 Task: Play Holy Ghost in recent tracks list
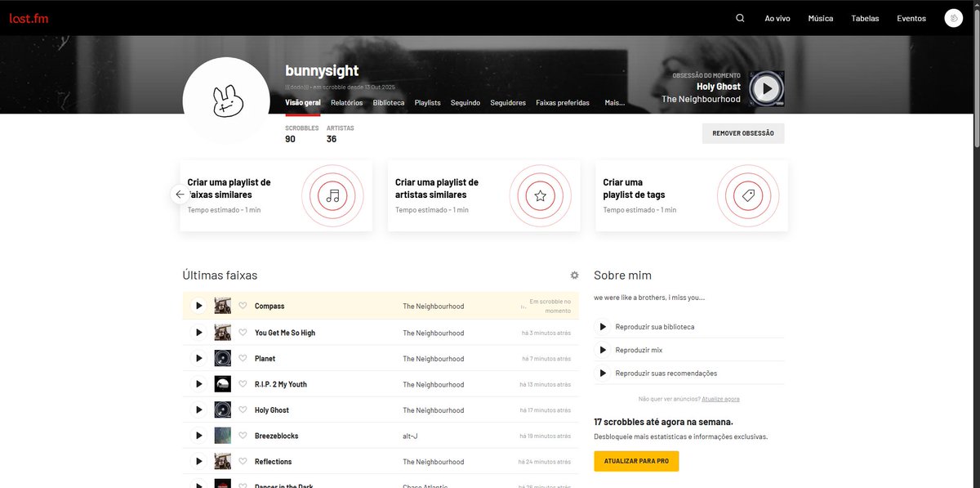coord(198,410)
